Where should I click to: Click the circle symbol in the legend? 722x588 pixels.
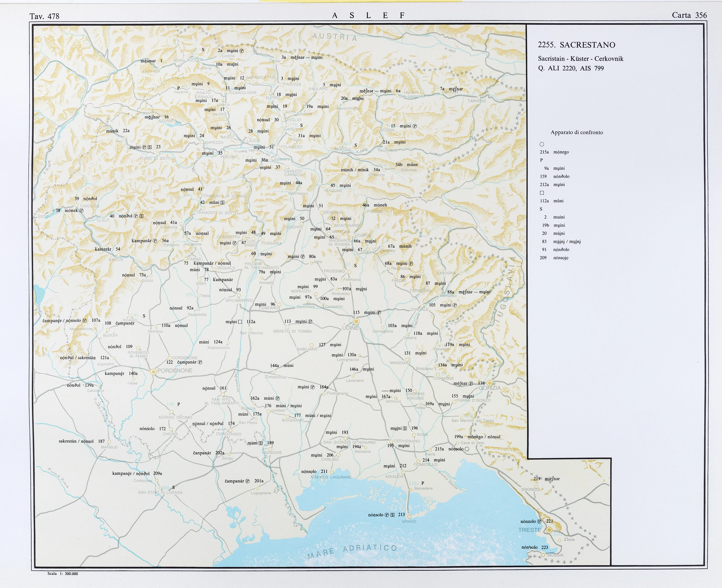542,144
